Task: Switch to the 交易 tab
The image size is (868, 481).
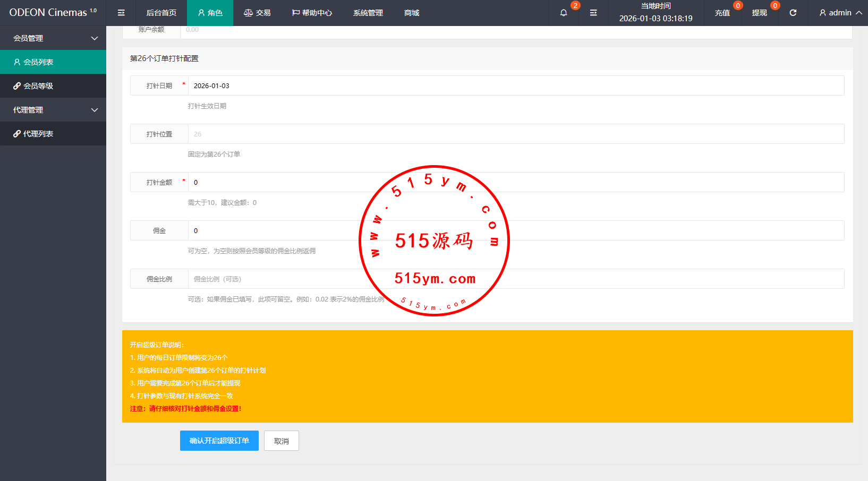Action: pos(258,13)
